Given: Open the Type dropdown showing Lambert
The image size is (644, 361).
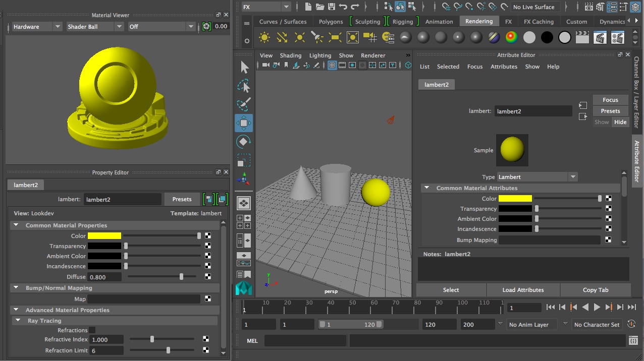Looking at the screenshot, I should tap(573, 176).
